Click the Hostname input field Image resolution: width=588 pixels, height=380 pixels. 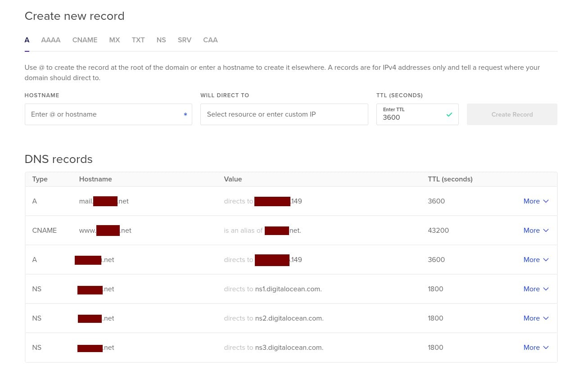(104, 114)
